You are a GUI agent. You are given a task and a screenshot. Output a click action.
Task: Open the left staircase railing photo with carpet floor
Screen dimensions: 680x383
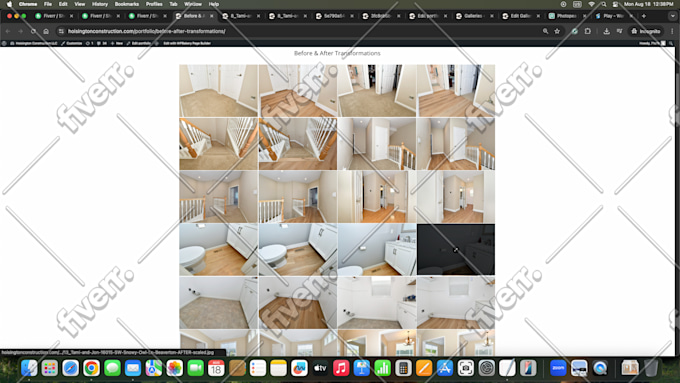(x=219, y=144)
